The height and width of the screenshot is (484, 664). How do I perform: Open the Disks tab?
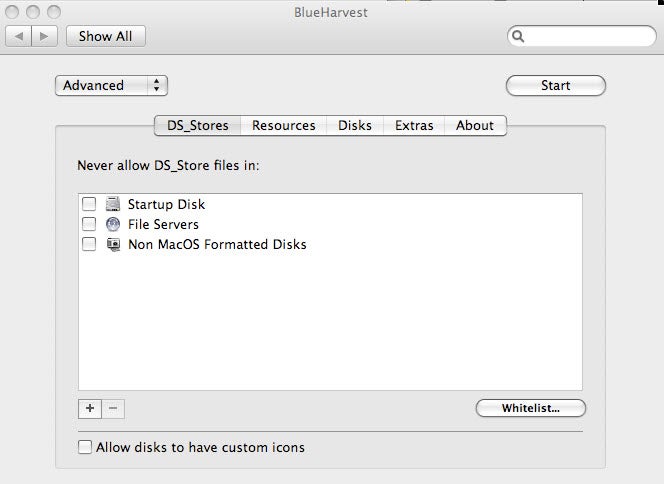point(355,126)
